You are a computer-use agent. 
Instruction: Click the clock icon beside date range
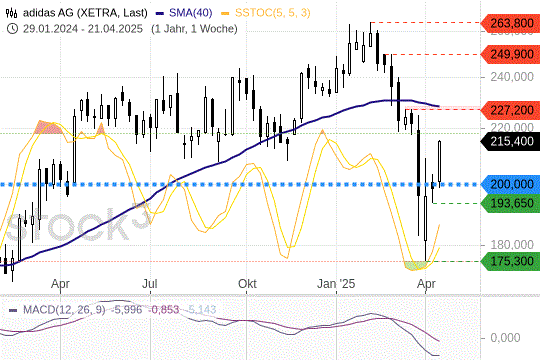point(12,29)
